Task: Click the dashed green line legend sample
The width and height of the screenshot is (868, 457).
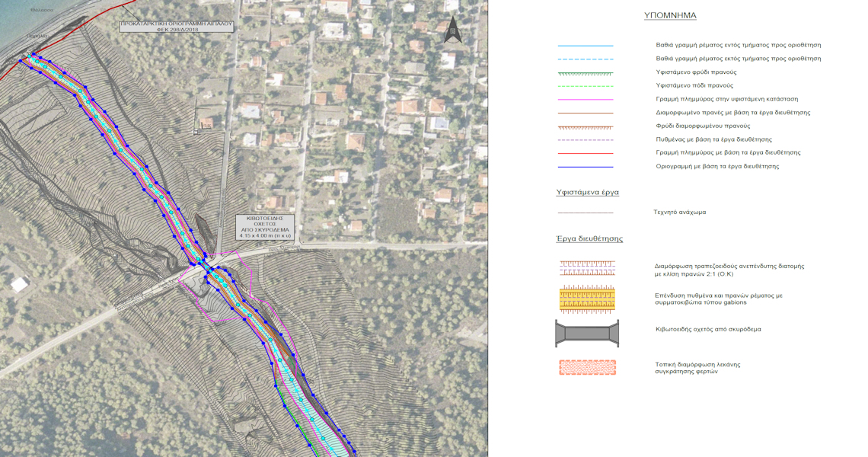Action: [586, 86]
